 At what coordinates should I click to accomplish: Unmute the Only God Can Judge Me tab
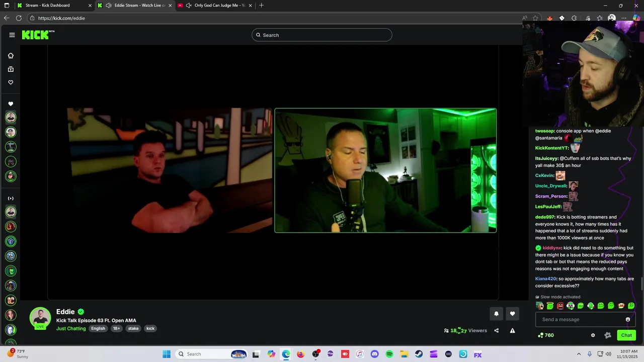coord(189,6)
